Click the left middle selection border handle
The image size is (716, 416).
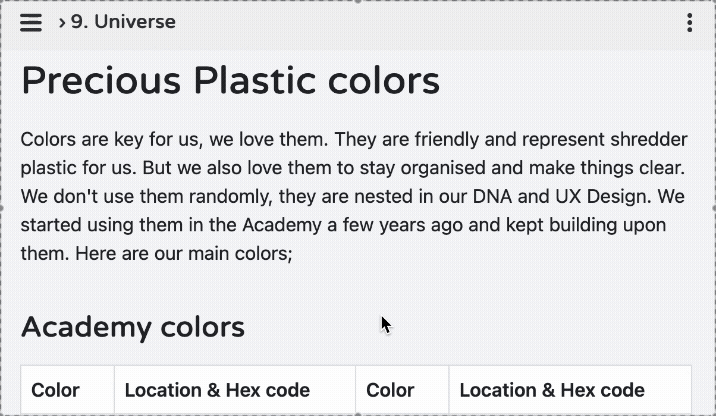1,208
